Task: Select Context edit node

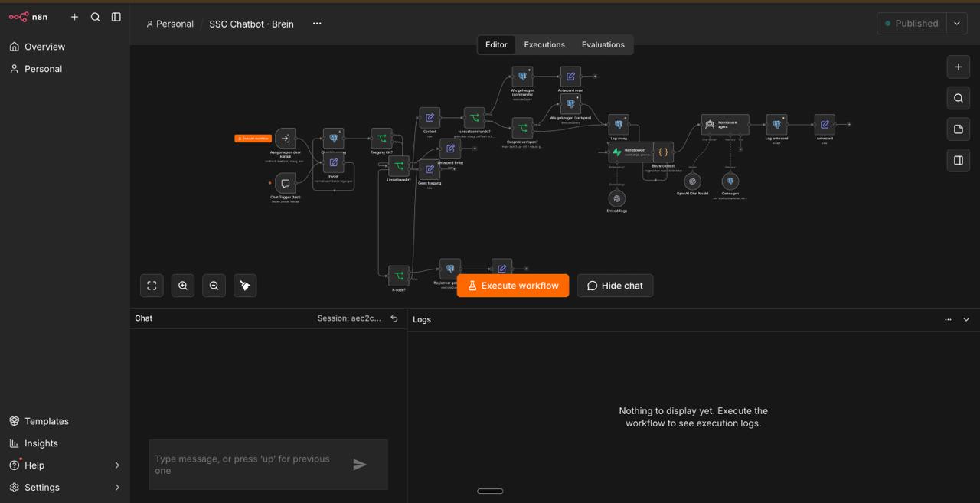Action: 430,118
